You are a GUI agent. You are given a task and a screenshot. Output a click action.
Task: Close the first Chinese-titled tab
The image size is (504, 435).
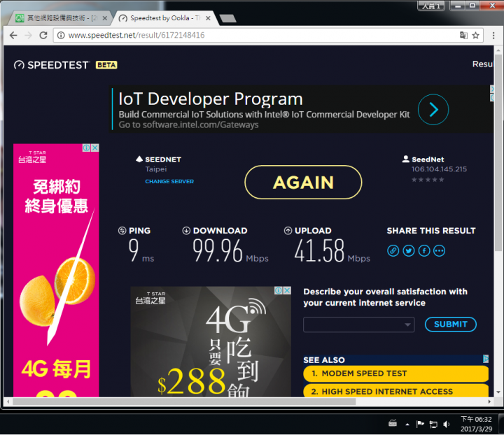click(x=104, y=18)
